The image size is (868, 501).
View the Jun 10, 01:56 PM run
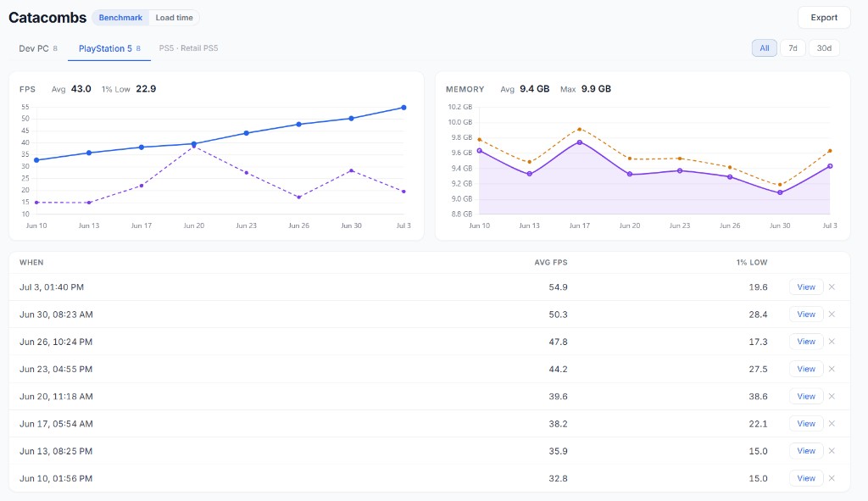tap(806, 478)
